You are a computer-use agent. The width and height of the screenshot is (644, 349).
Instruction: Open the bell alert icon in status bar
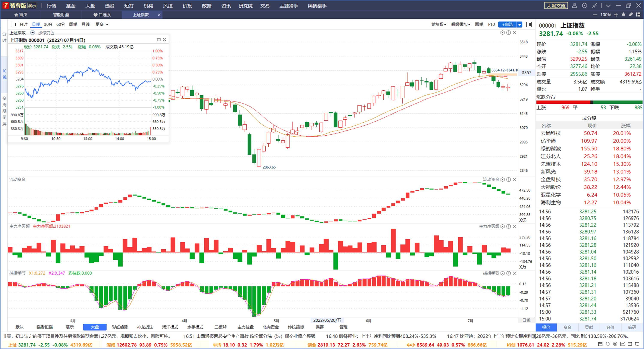[608, 344]
